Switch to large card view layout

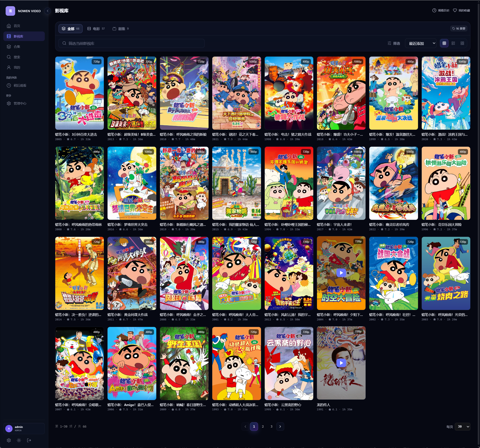(x=462, y=43)
